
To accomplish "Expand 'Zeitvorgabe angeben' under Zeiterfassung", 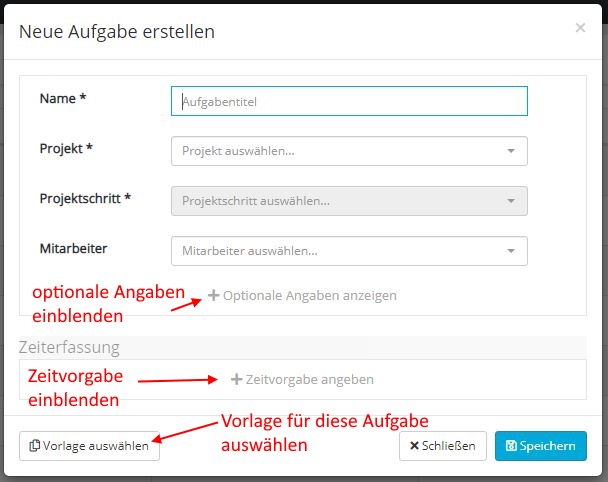I will 309,379.
